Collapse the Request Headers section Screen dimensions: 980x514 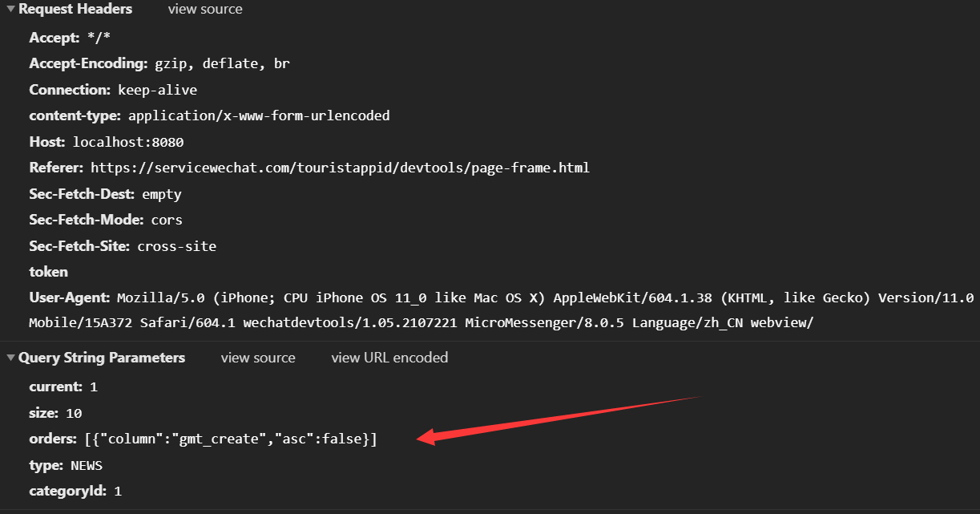point(11,10)
